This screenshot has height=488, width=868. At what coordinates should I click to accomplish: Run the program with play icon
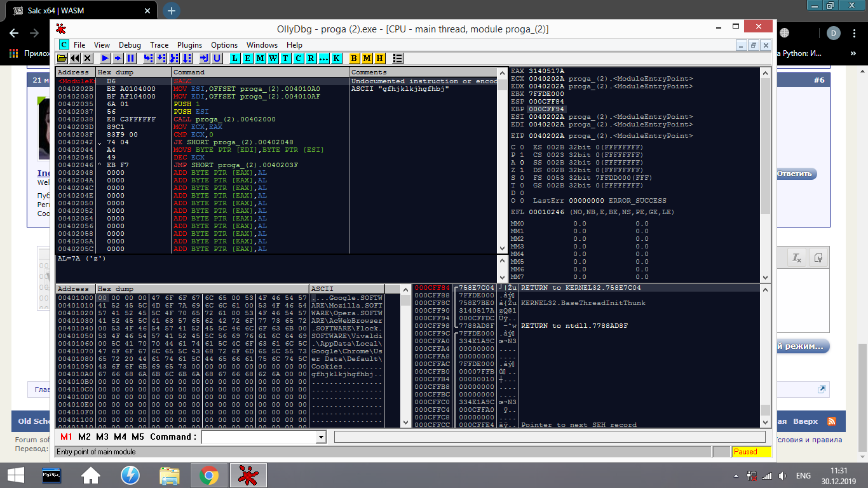105,58
